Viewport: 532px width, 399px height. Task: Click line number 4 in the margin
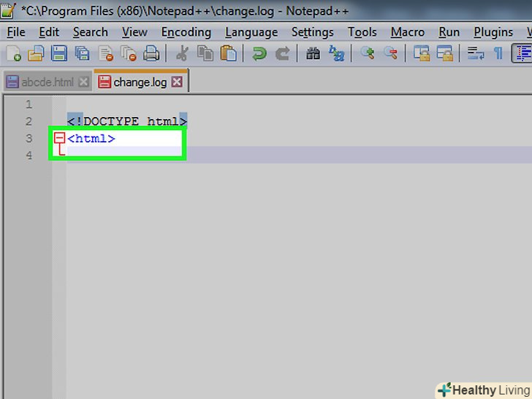coord(28,155)
